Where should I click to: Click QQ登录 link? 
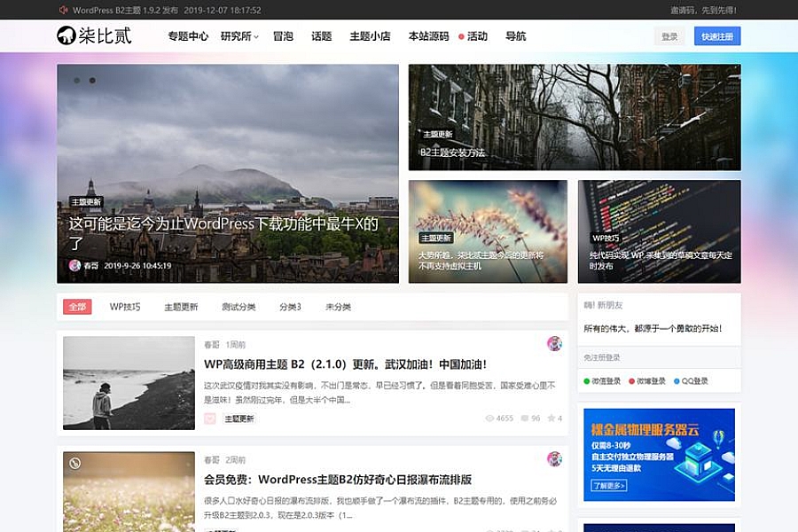694,380
